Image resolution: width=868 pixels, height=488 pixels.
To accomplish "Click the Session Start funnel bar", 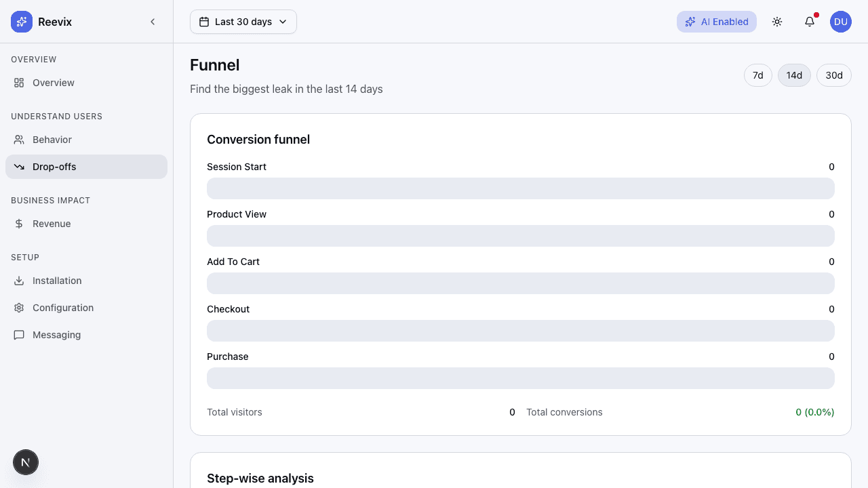I will point(521,188).
